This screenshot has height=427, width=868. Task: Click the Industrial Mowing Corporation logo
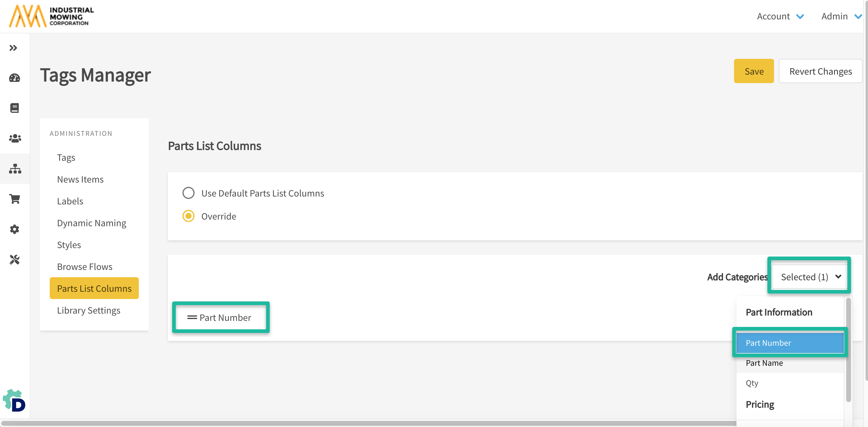[51, 16]
